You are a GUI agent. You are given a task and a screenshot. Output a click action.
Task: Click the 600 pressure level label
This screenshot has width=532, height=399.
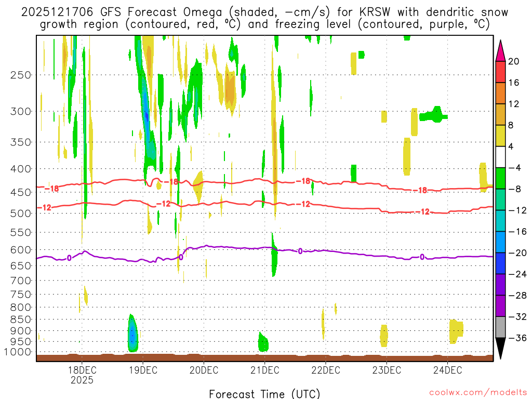tap(21, 250)
